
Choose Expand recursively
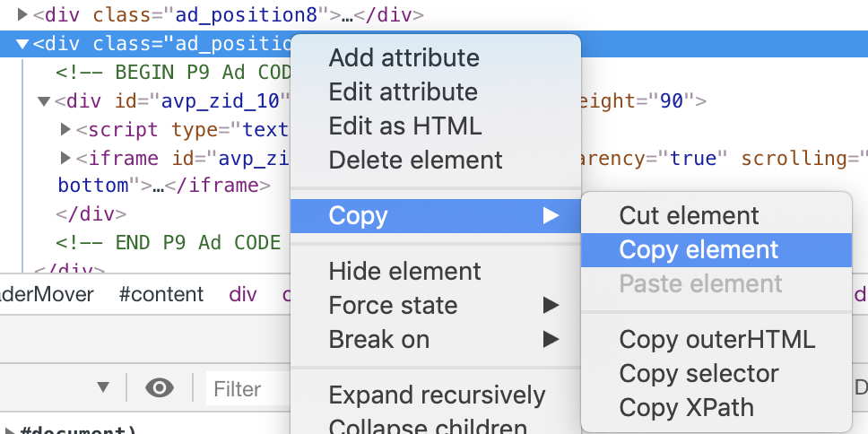pos(437,395)
